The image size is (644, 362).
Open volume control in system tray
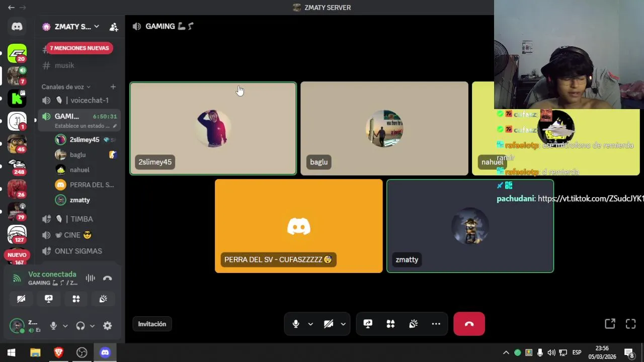point(551,352)
